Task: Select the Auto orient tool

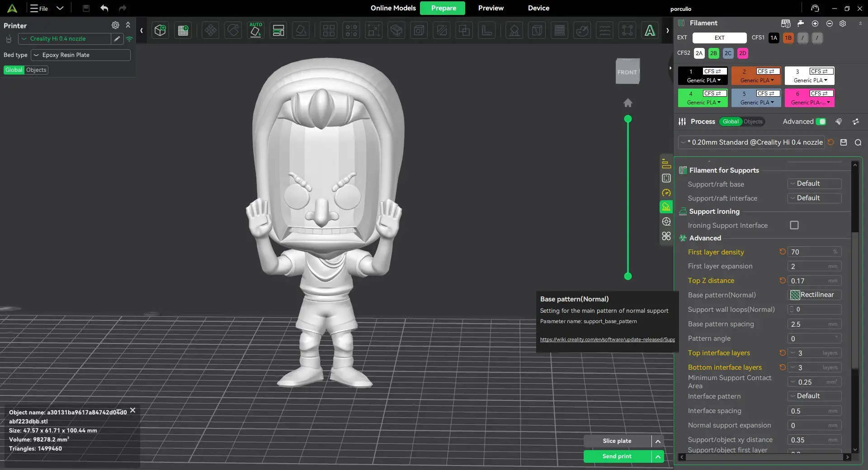Action: (255, 30)
